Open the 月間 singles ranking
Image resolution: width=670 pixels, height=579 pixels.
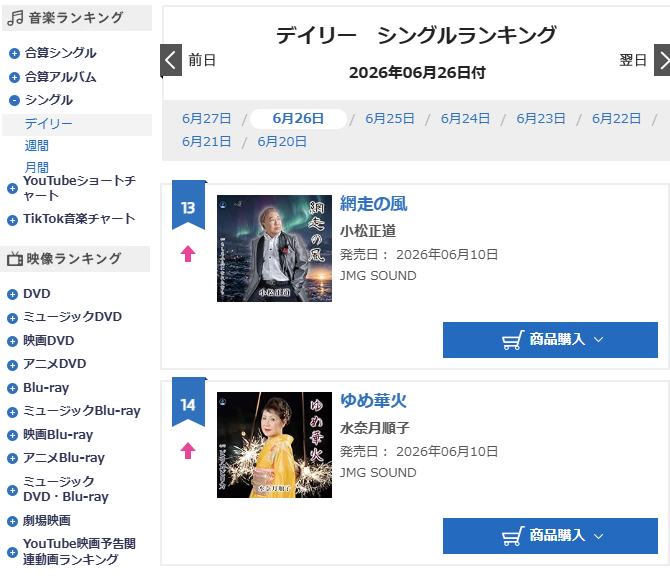click(x=36, y=167)
